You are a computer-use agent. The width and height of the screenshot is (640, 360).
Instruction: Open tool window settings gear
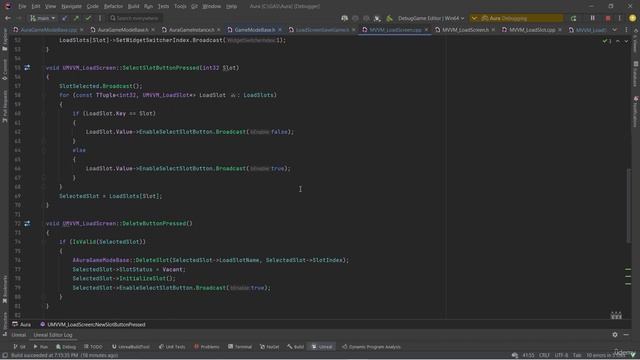[615, 335]
